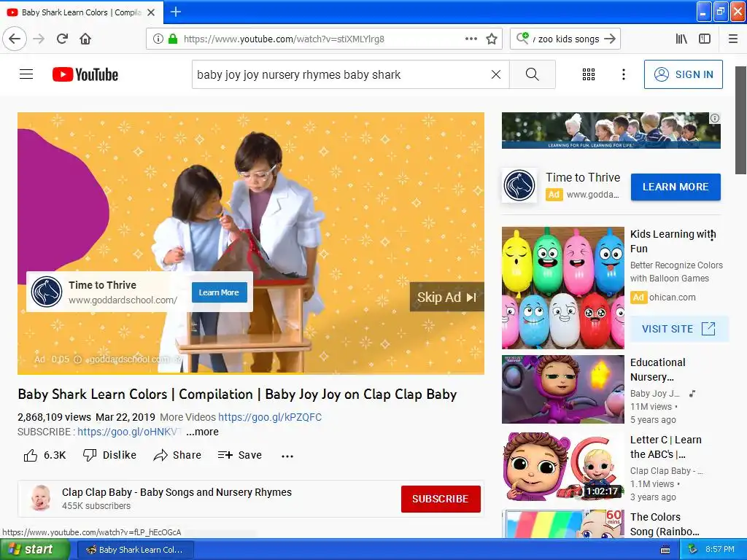Click Learn More in the video ad overlay
This screenshot has width=747, height=560.
pyautogui.click(x=219, y=292)
